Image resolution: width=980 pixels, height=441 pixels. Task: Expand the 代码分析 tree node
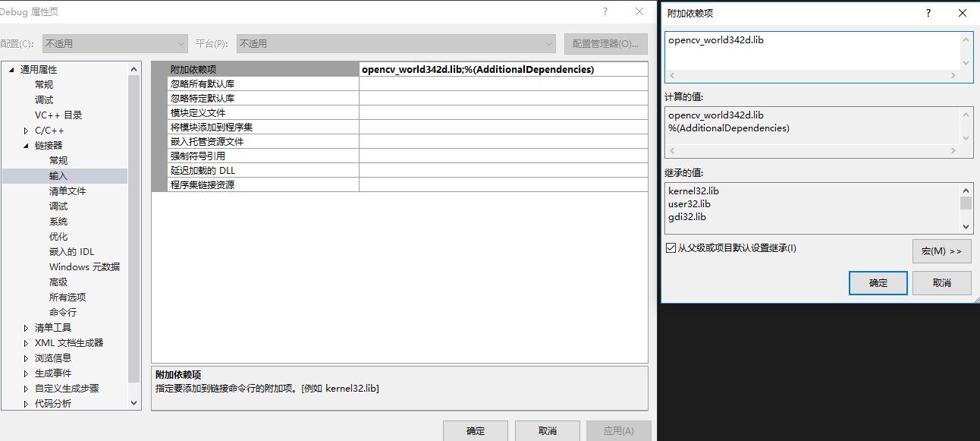(x=27, y=404)
